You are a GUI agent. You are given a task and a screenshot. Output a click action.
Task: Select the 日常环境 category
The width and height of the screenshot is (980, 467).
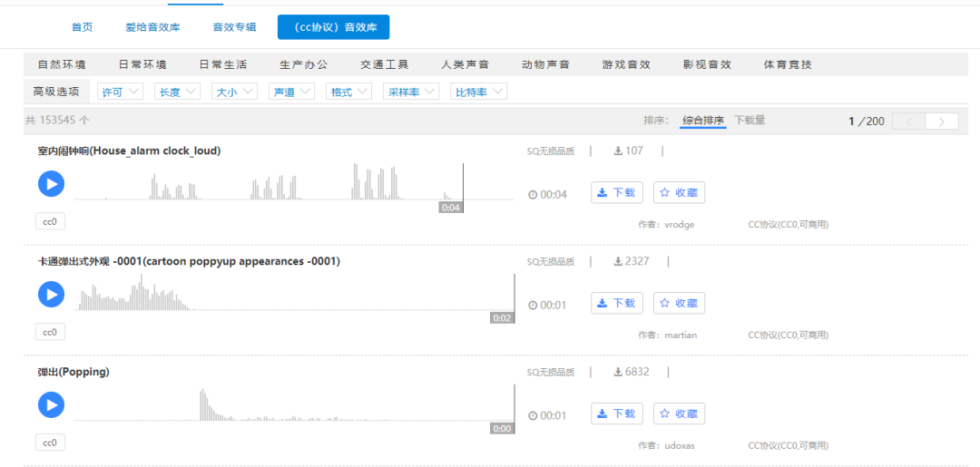(142, 64)
